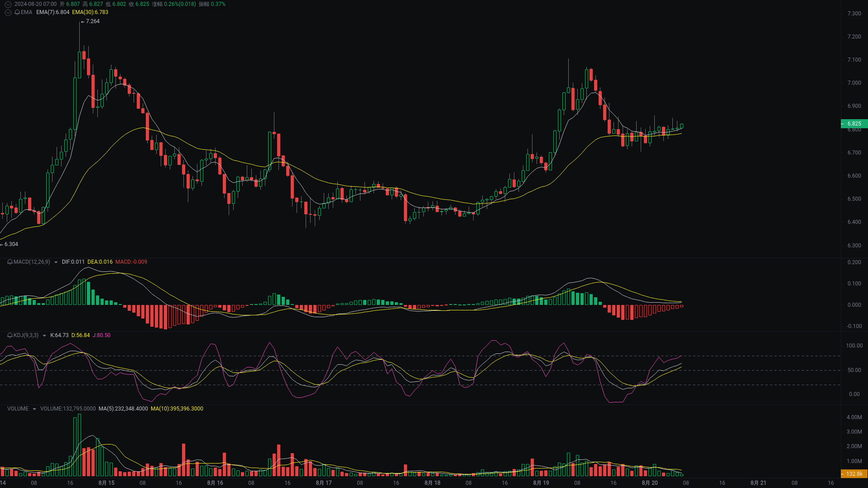The image size is (868, 488).
Task: Click the yellow EMA(30):6.783 value
Action: [90, 12]
